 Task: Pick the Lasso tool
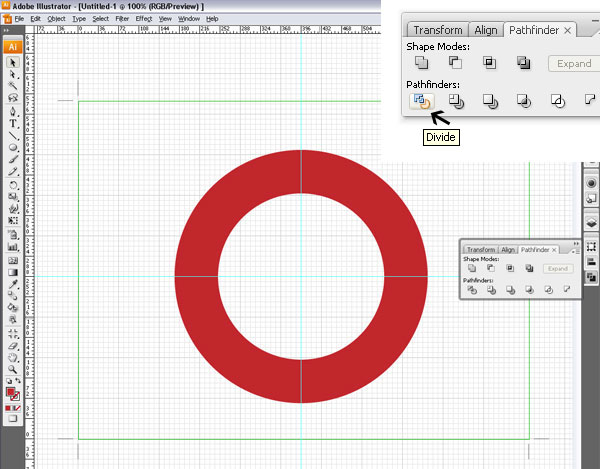pos(13,98)
